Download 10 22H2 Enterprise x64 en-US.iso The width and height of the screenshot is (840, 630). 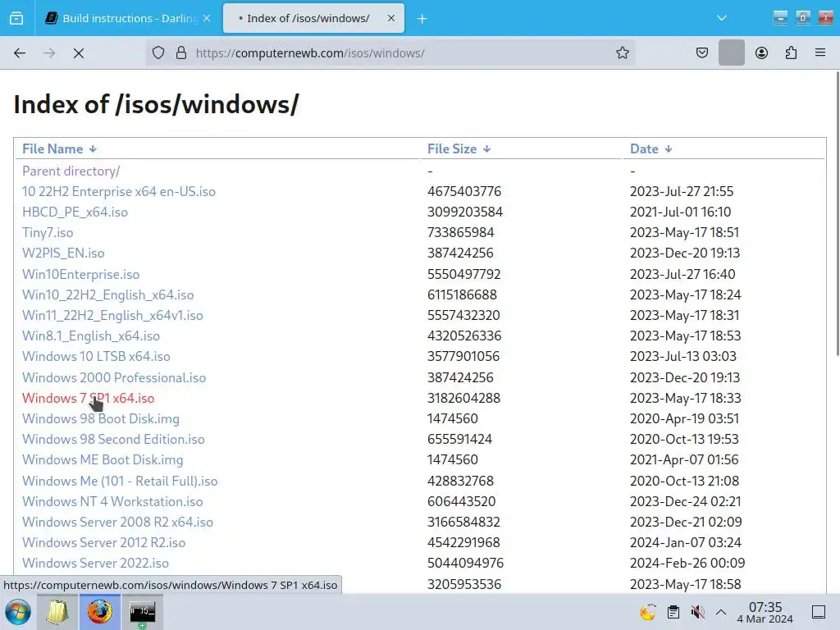click(x=118, y=191)
